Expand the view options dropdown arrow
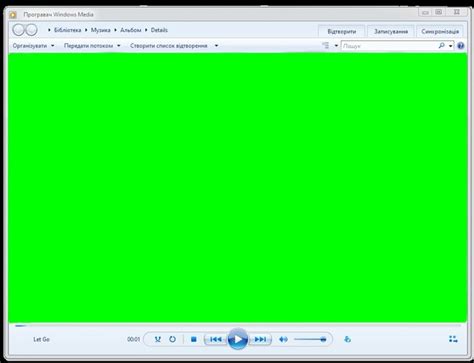This screenshot has height=363, width=474. (336, 46)
